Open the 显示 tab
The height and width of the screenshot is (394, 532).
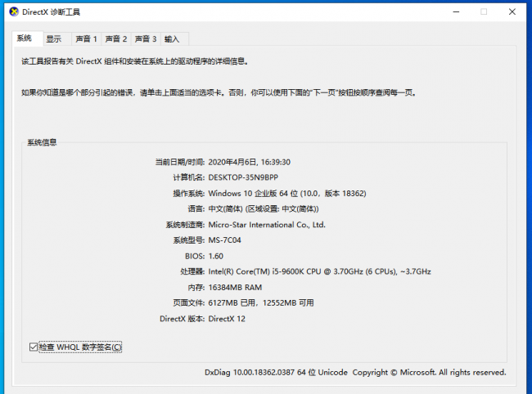tap(56, 39)
